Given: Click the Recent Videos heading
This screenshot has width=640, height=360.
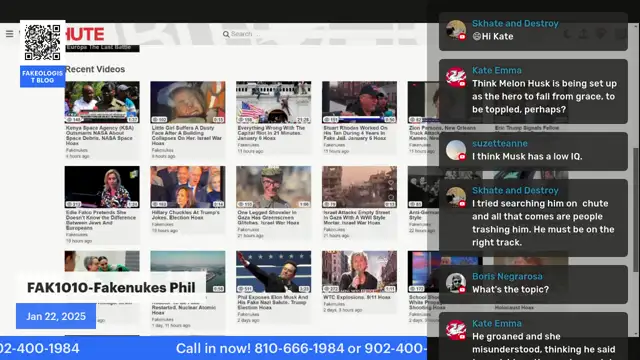Looking at the screenshot, I should point(95,69).
